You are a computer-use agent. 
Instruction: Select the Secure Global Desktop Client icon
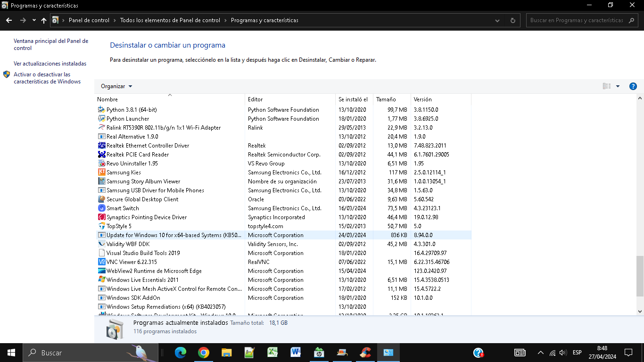pos(101,199)
